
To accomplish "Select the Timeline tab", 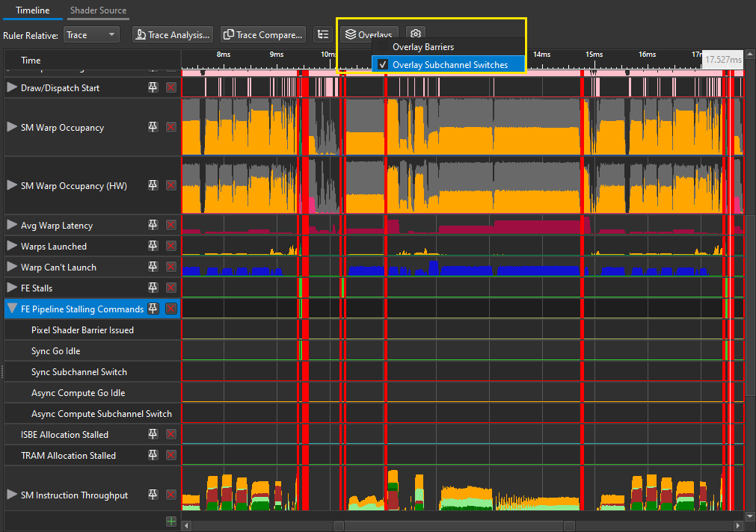I will (x=31, y=10).
